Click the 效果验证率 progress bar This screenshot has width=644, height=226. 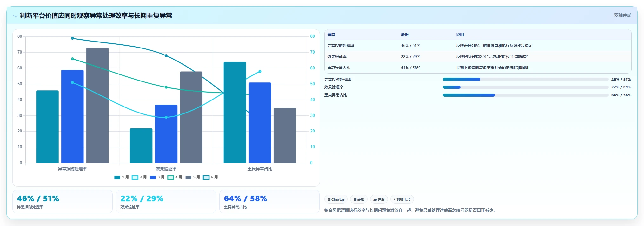526,87
